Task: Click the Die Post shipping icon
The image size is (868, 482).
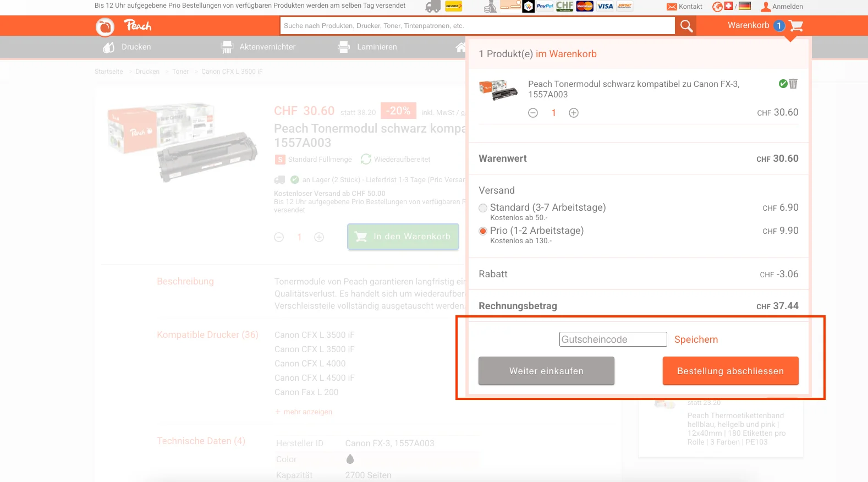Action: click(453, 6)
